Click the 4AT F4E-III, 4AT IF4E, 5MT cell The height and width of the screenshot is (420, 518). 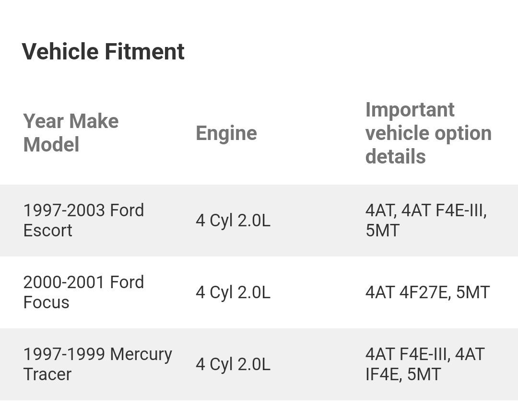[425, 364]
